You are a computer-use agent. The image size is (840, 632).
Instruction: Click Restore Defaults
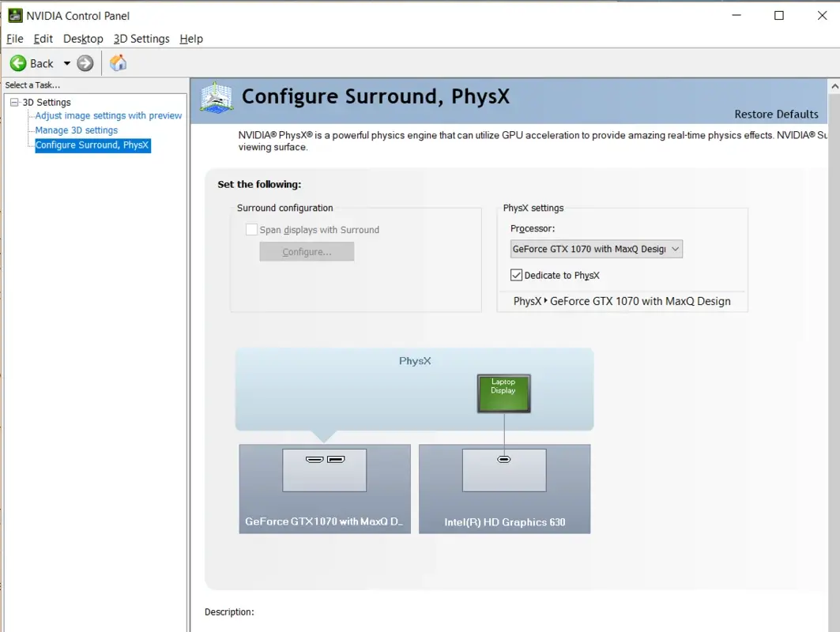tap(776, 114)
